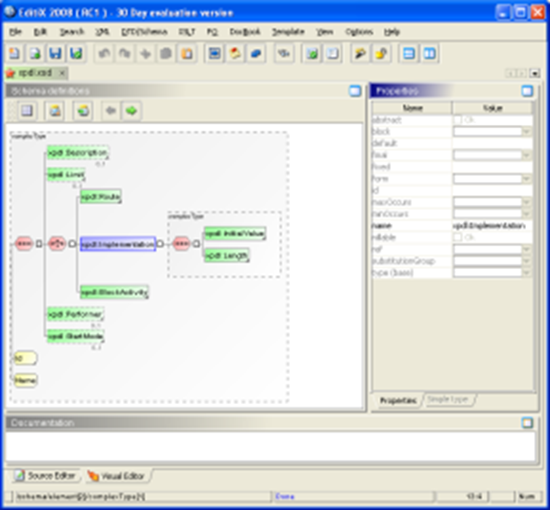Open the block property dropdown
The height and width of the screenshot is (510, 550).
526,132
